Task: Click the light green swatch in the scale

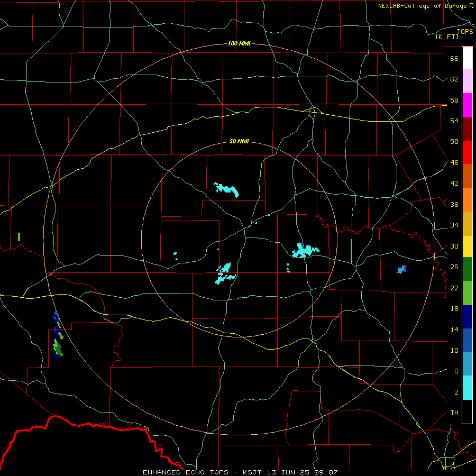Action: coord(467,293)
